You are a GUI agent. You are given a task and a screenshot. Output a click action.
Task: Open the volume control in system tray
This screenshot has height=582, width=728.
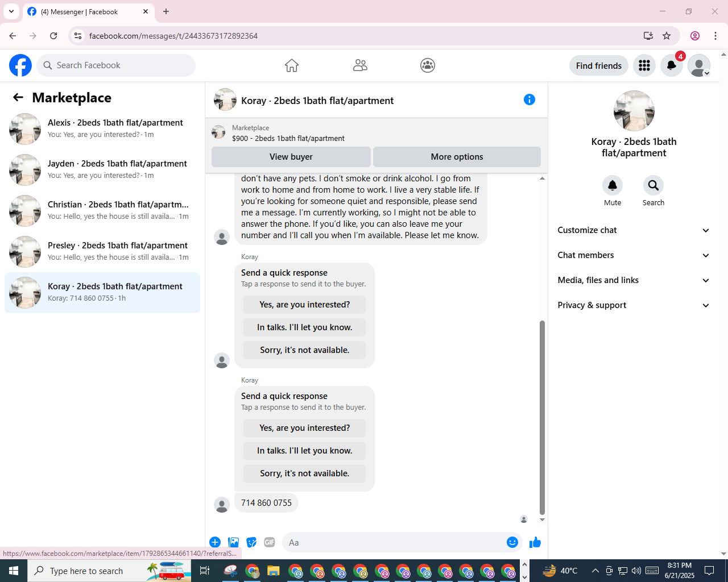(636, 571)
